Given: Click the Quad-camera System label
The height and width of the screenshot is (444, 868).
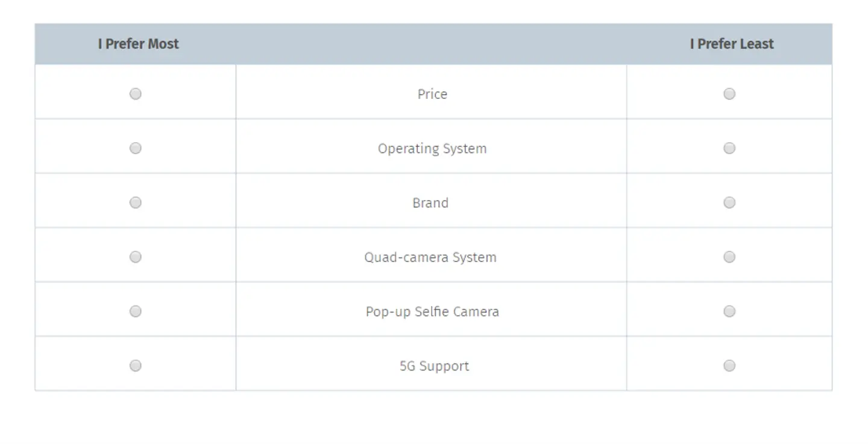Looking at the screenshot, I should (x=430, y=257).
